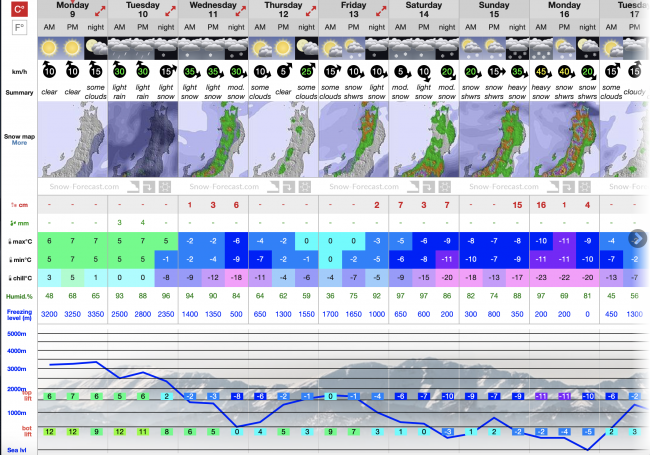Switch temperature units to Celsius (C°)
Screen dimensions: 650x455
[x=19, y=9]
